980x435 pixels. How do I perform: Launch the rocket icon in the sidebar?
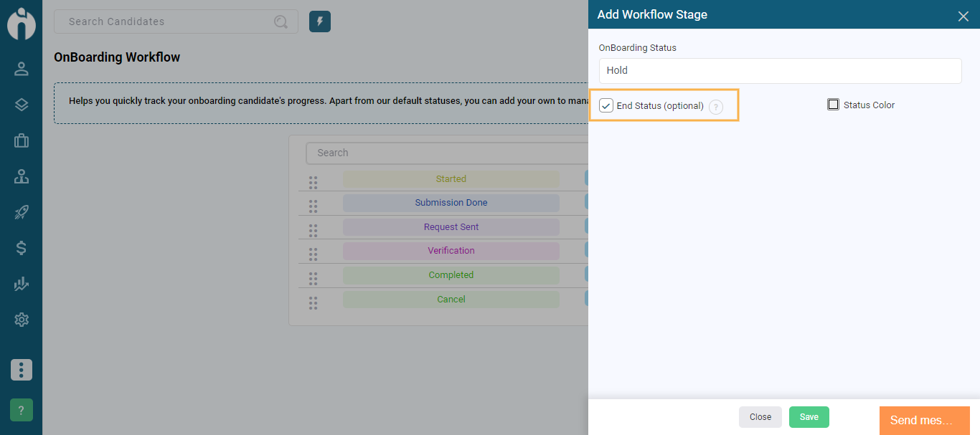[x=21, y=212]
